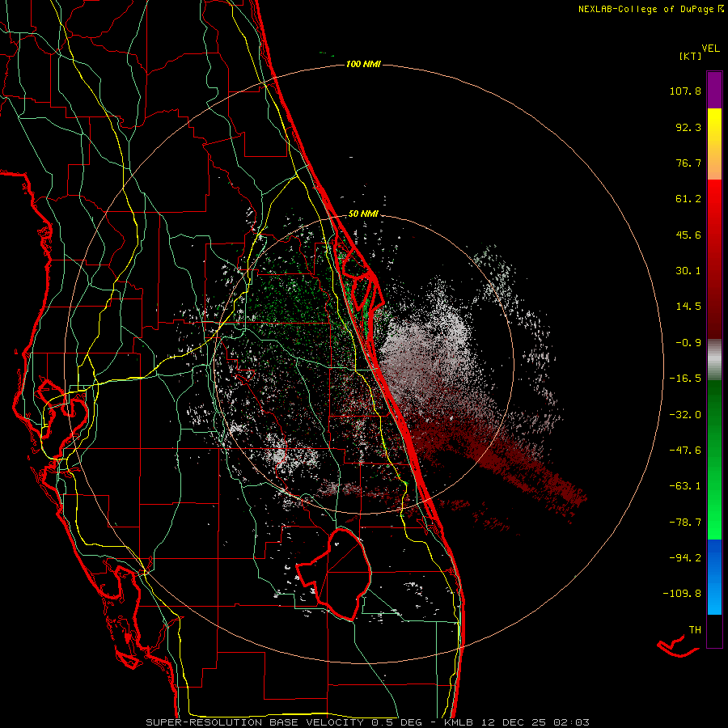The height and width of the screenshot is (728, 728).
Task: Click the -47.6 legend value
Action: point(685,451)
